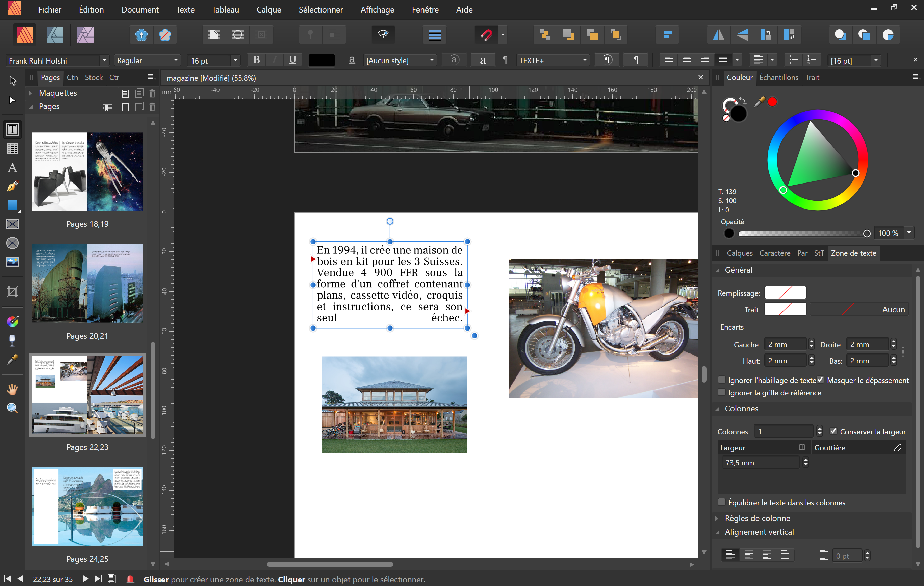Go to next spread button

[85, 579]
